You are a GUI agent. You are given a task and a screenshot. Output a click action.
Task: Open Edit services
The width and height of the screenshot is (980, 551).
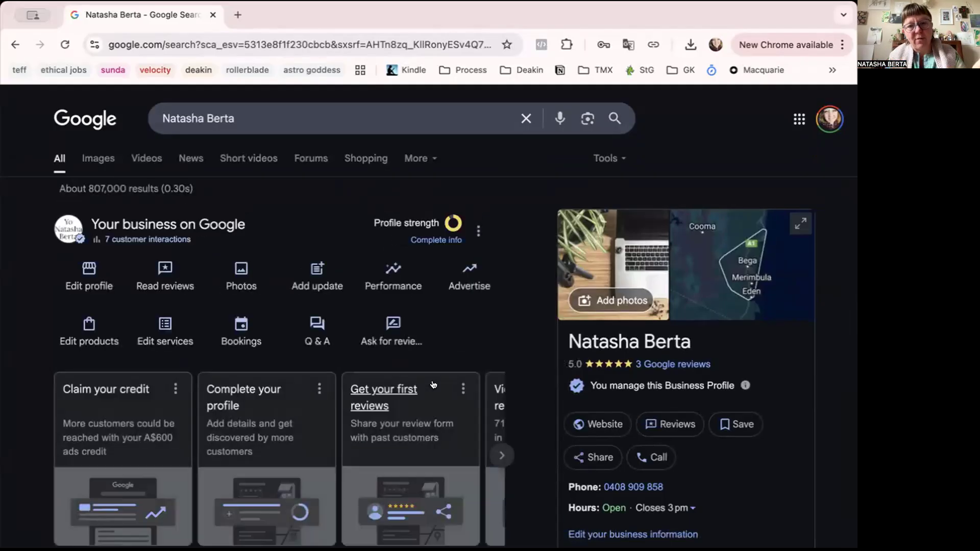(165, 332)
